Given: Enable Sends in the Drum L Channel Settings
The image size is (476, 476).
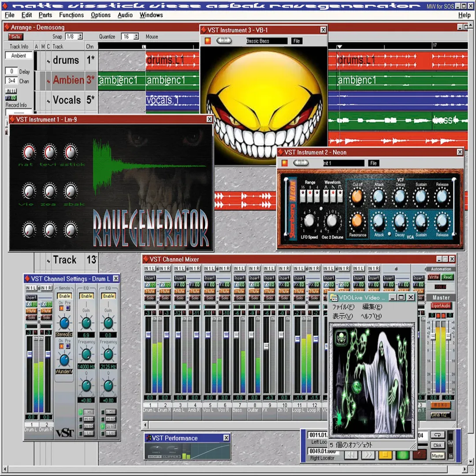Looking at the screenshot, I should point(64,296).
